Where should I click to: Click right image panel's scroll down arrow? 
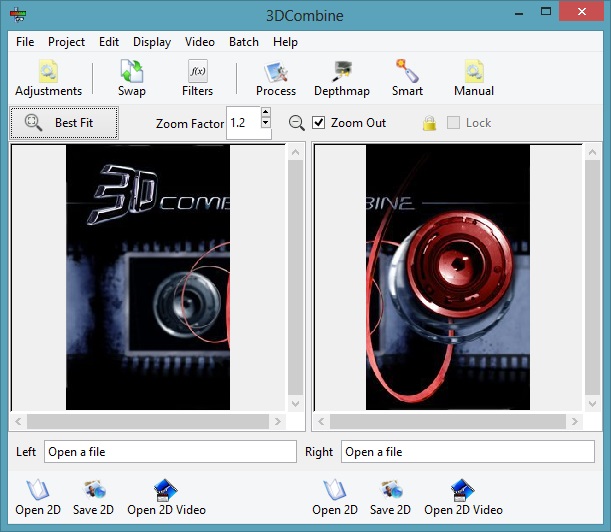(x=593, y=404)
